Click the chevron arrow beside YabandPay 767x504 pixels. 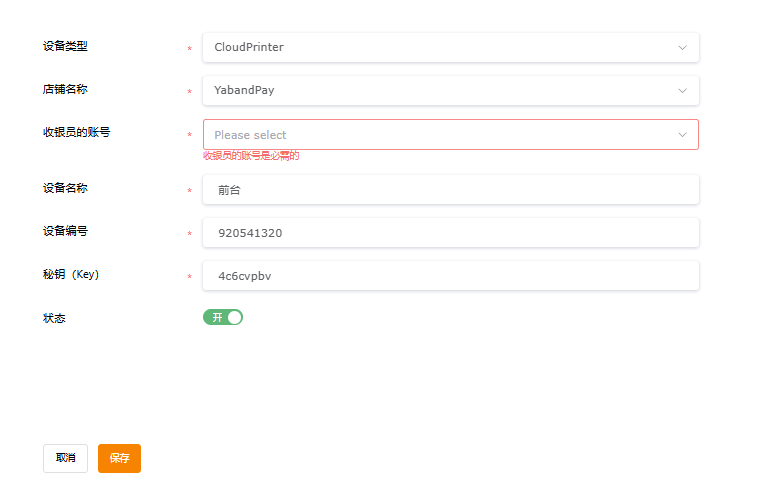tap(682, 91)
